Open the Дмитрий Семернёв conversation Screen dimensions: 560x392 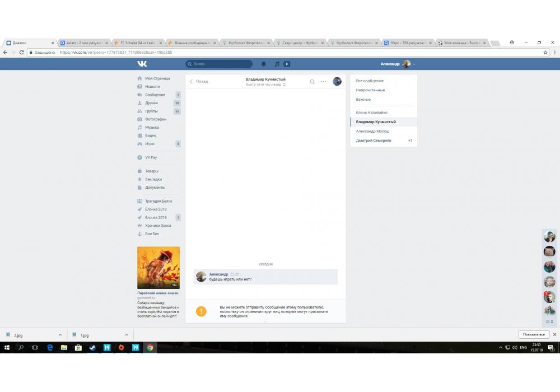374,141
